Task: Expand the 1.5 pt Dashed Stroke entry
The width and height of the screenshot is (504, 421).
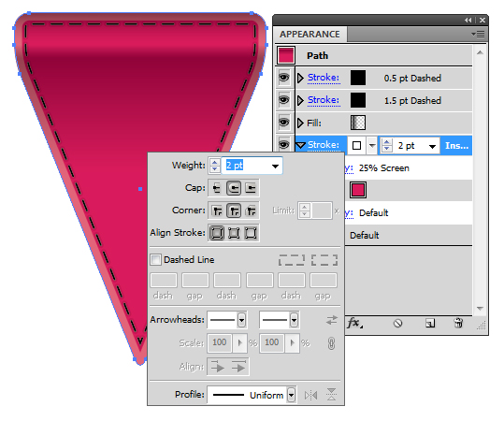Action: click(x=300, y=100)
